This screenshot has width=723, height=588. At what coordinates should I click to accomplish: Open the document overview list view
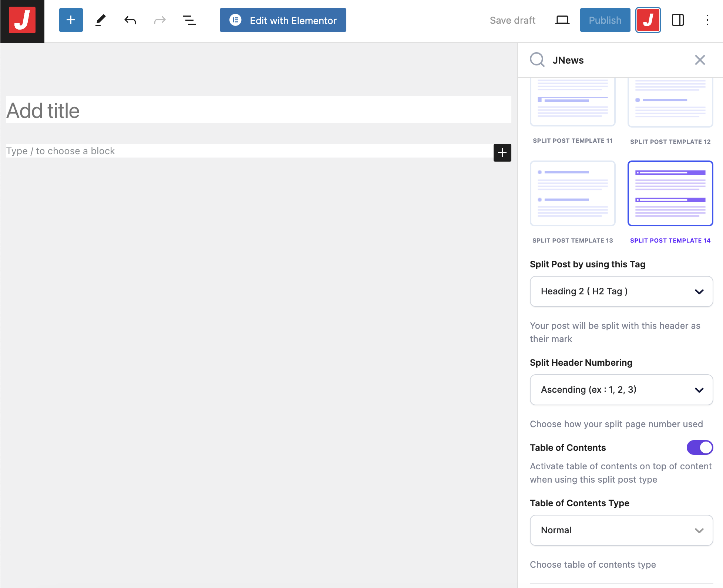pos(189,20)
